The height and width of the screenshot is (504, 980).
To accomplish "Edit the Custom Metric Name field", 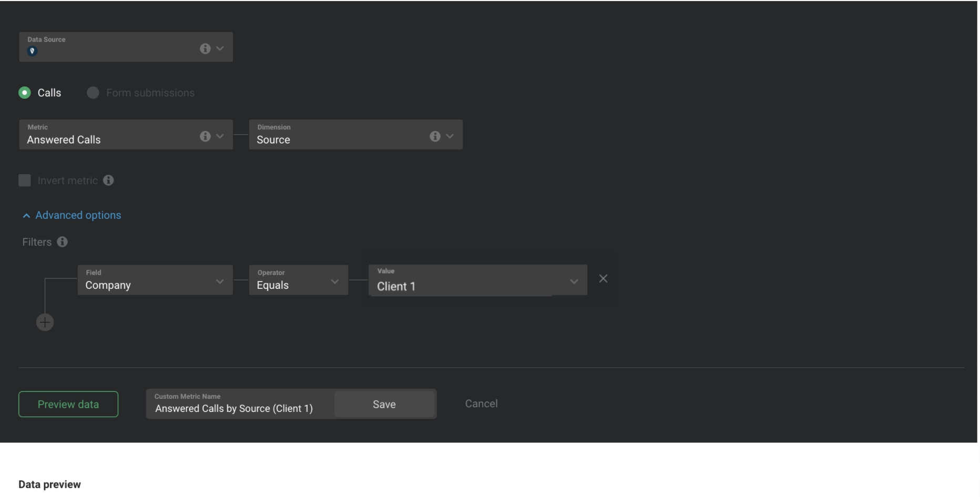I will 234,408.
